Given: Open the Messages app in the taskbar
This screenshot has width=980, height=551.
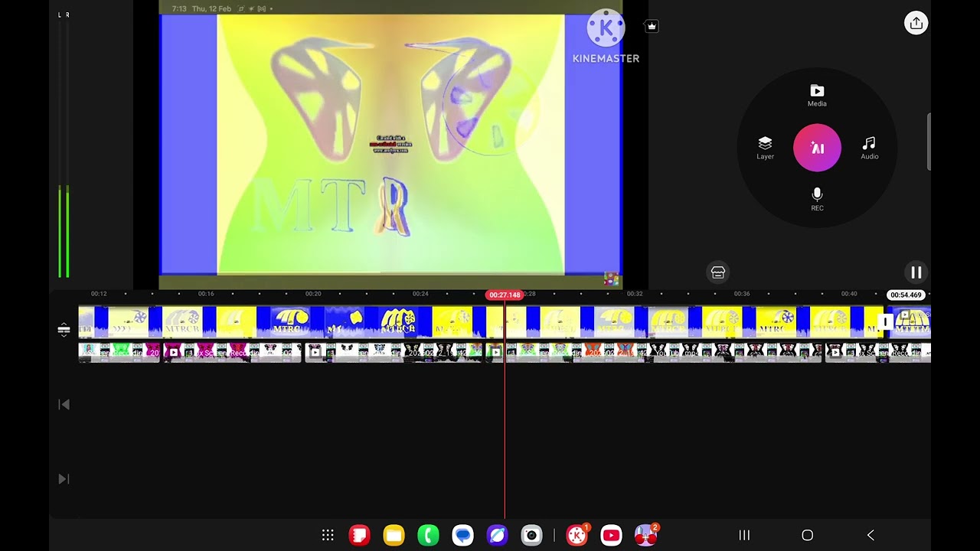Looking at the screenshot, I should tap(462, 535).
